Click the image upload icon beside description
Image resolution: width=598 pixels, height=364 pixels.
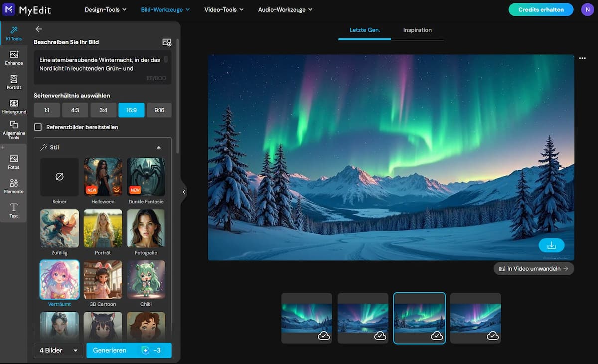(167, 43)
